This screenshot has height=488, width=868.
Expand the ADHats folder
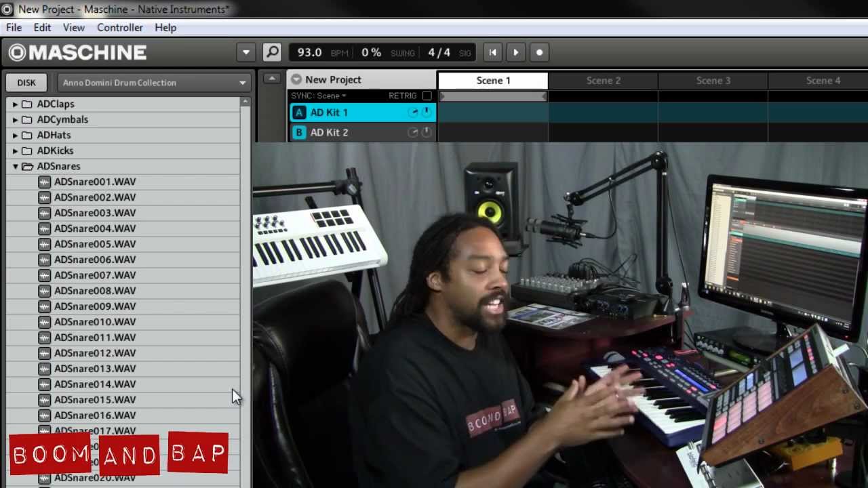click(x=15, y=135)
